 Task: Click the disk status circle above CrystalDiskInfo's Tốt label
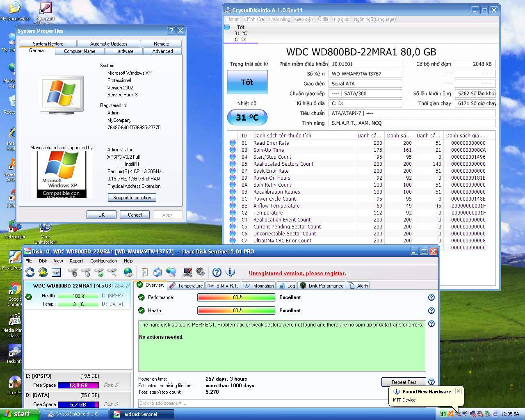[x=227, y=27]
